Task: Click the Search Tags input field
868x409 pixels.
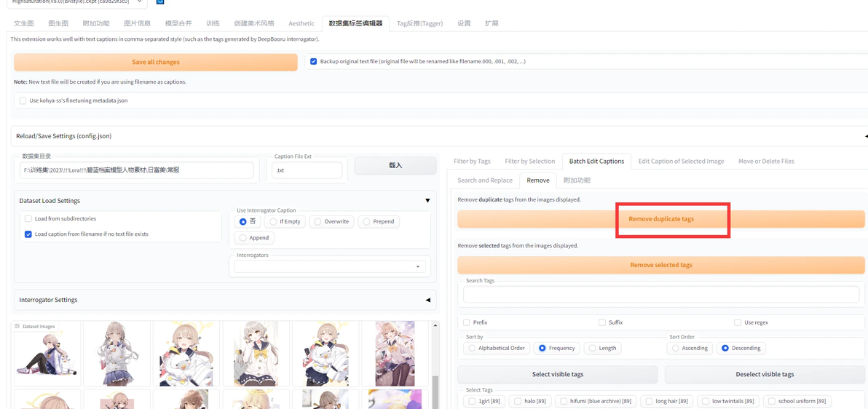Action: coord(661,295)
